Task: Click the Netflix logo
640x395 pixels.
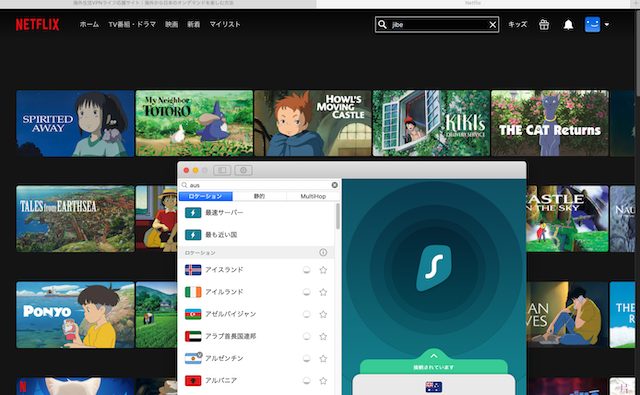Action: click(37, 24)
